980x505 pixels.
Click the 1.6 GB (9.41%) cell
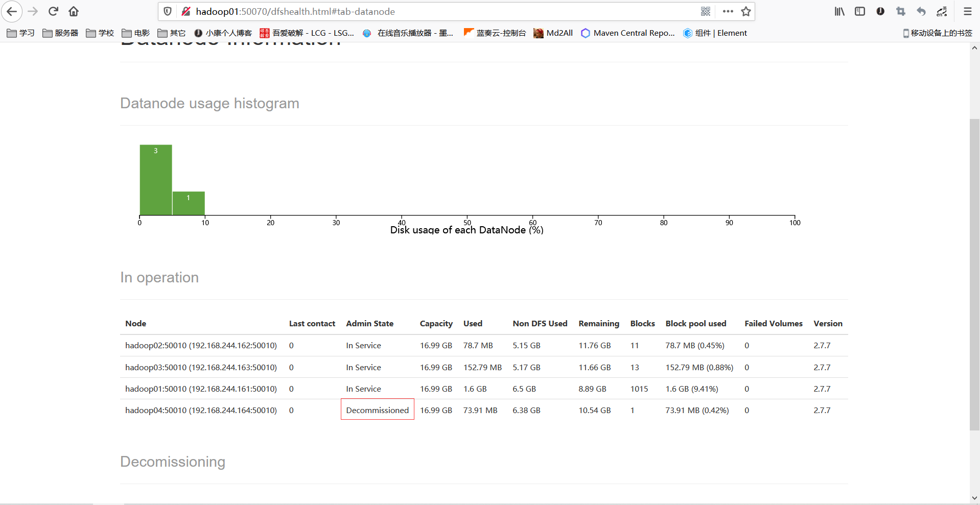(x=692, y=389)
